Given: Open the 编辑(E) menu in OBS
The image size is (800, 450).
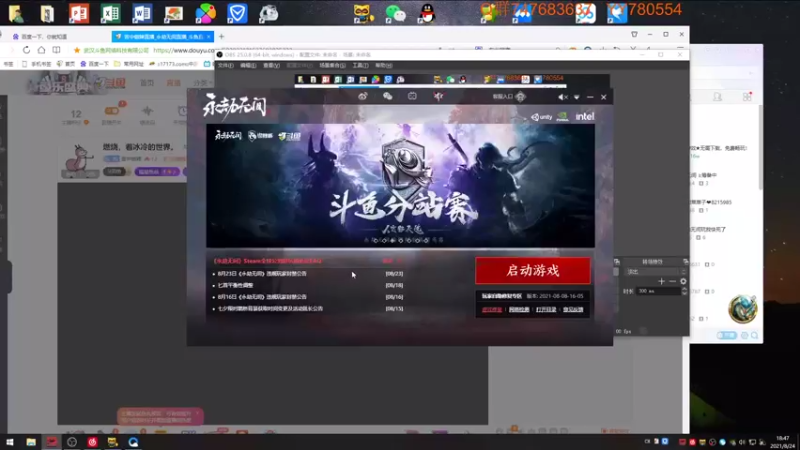Looking at the screenshot, I should 248,65.
